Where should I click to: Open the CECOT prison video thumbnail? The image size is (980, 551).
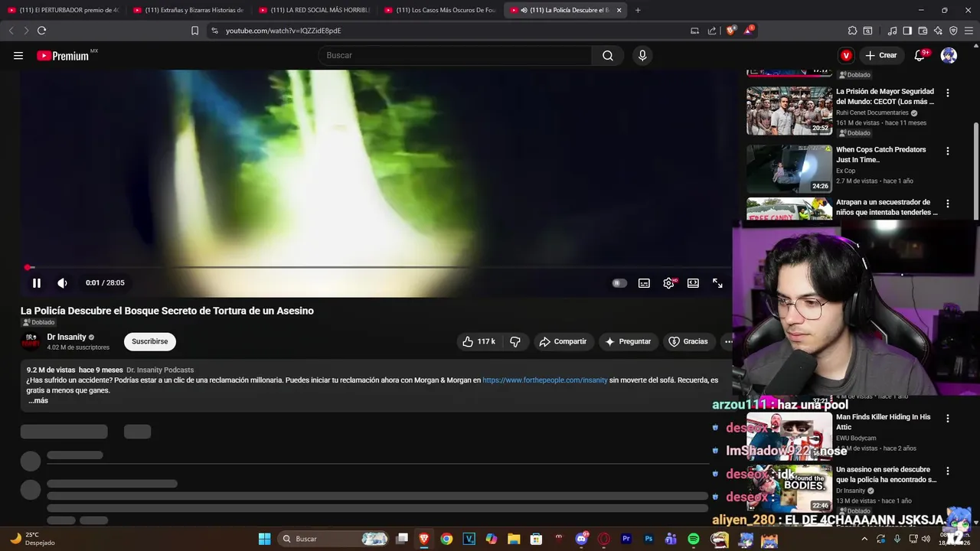click(x=789, y=110)
